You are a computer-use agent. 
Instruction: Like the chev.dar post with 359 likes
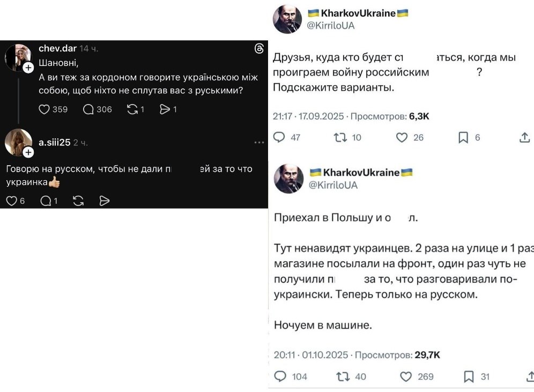pyautogui.click(x=44, y=109)
